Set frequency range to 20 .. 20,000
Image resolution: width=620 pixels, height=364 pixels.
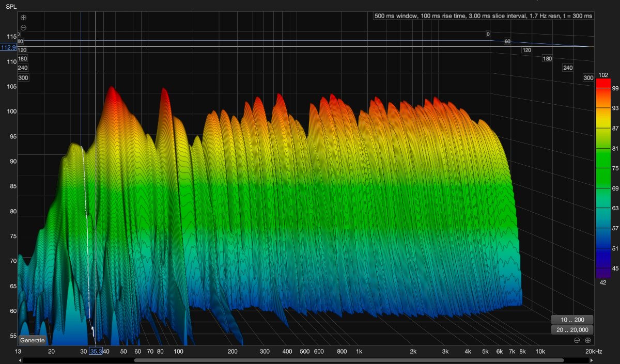[x=572, y=330]
